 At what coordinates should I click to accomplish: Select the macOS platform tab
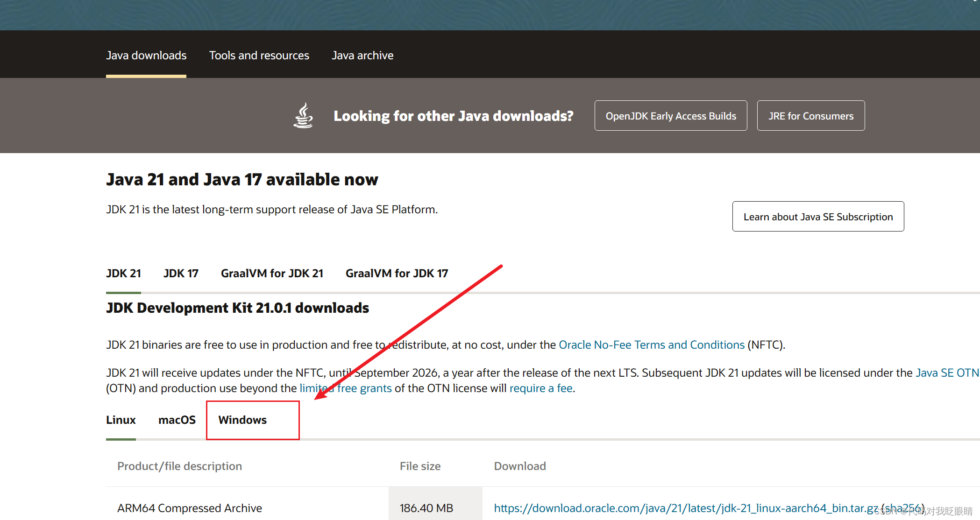coord(177,420)
